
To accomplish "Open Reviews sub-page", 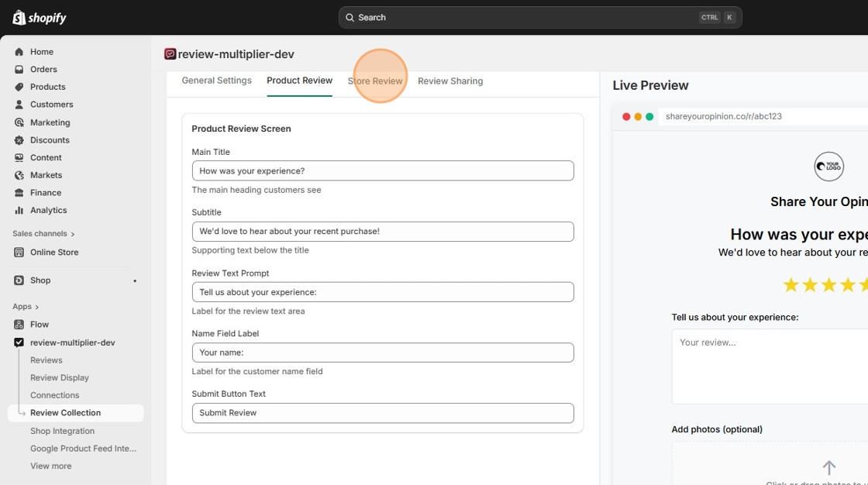I will pyautogui.click(x=46, y=359).
